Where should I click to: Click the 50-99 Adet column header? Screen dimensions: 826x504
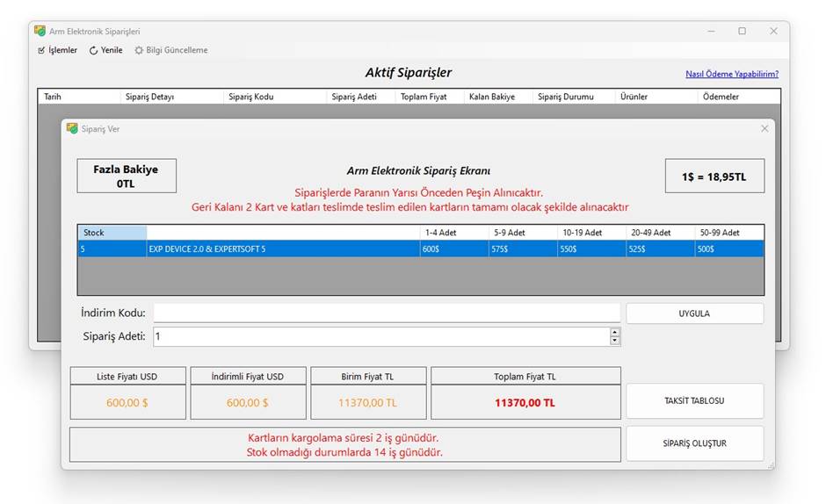[x=728, y=233]
